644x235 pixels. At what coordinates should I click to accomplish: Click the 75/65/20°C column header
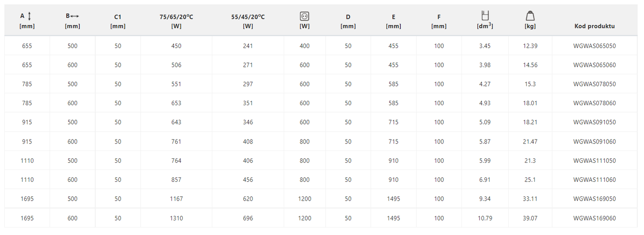pyautogui.click(x=176, y=21)
